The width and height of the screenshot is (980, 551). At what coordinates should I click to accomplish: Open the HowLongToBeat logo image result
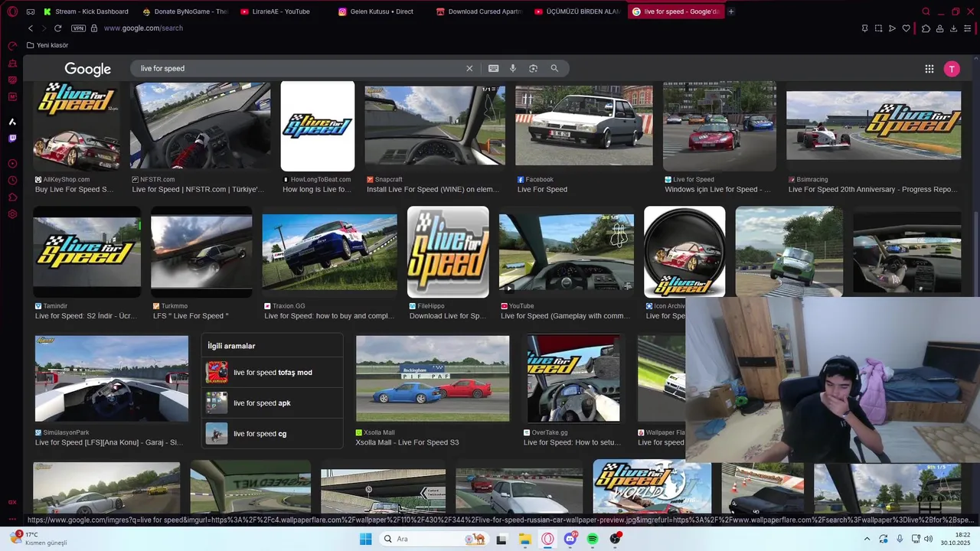pyautogui.click(x=318, y=126)
